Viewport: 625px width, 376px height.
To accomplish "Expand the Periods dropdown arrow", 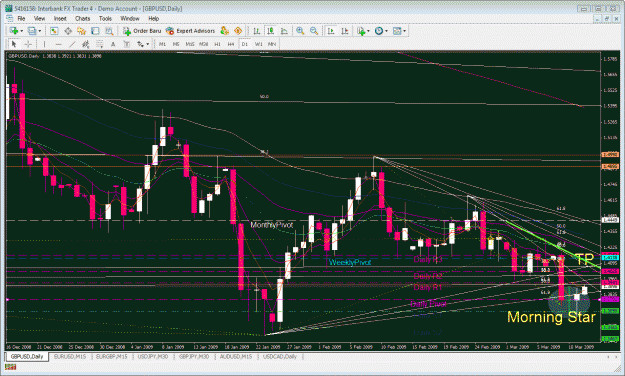I will [386, 31].
